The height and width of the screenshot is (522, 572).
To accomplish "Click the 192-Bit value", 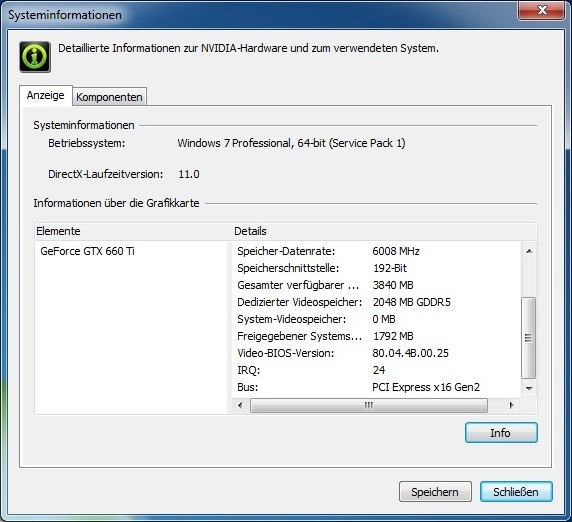I will tap(390, 268).
